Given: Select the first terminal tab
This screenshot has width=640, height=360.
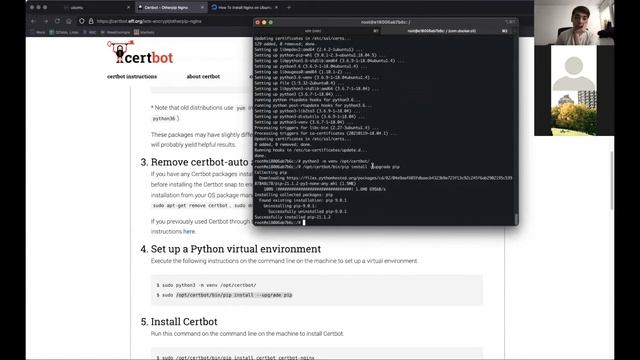Looking at the screenshot, I should tap(318, 31).
